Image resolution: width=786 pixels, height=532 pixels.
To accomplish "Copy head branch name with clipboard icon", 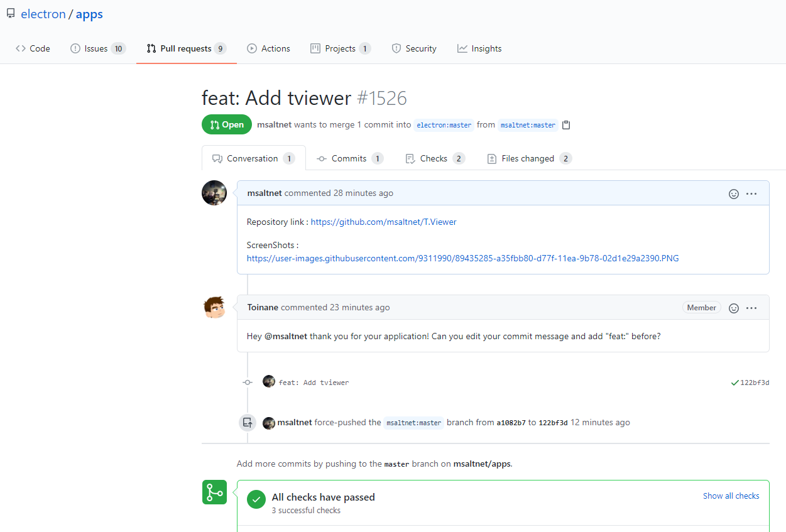I will click(x=566, y=125).
